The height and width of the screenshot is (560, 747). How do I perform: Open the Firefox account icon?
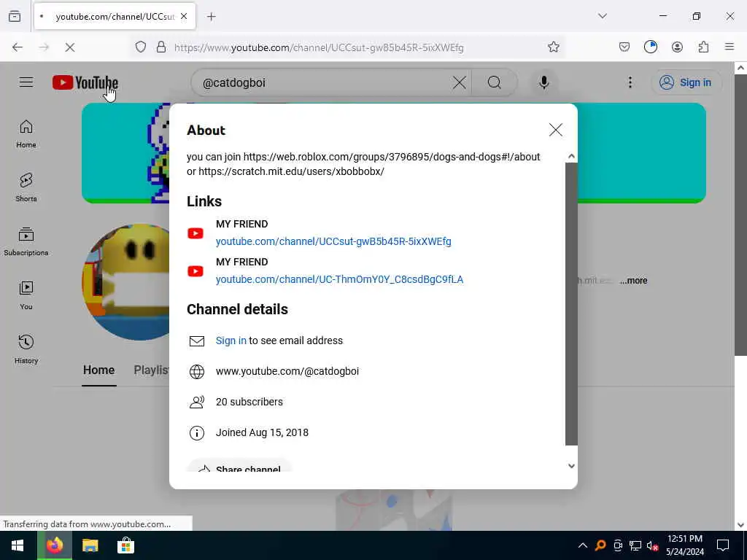(x=677, y=47)
